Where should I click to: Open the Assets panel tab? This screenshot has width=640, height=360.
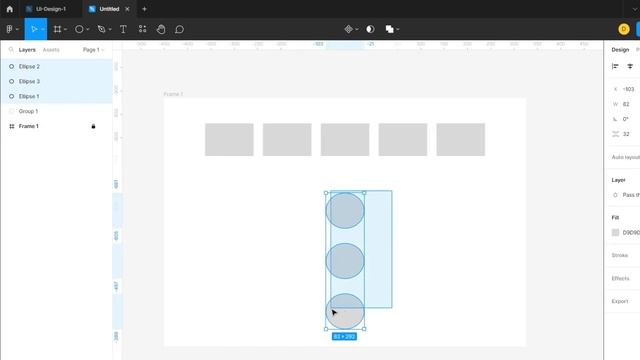click(51, 49)
